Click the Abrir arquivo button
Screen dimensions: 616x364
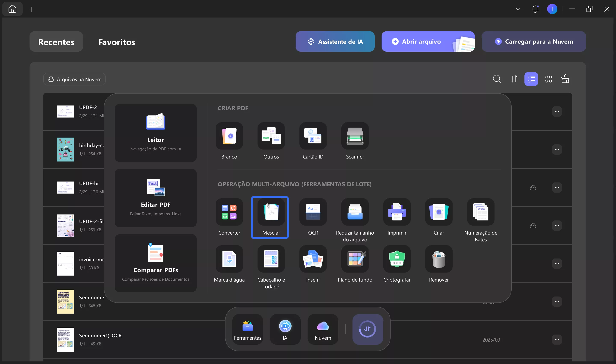click(x=421, y=41)
